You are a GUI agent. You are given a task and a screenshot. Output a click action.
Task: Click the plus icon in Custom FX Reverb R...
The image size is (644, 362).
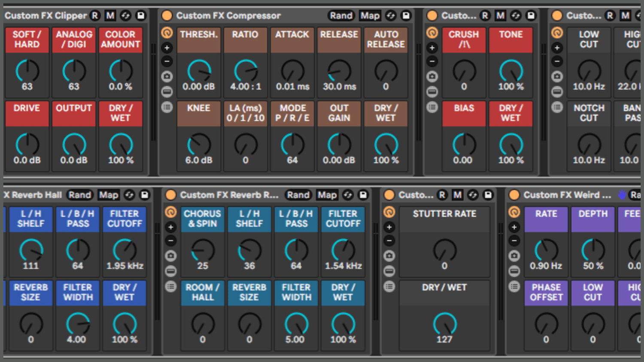171,227
